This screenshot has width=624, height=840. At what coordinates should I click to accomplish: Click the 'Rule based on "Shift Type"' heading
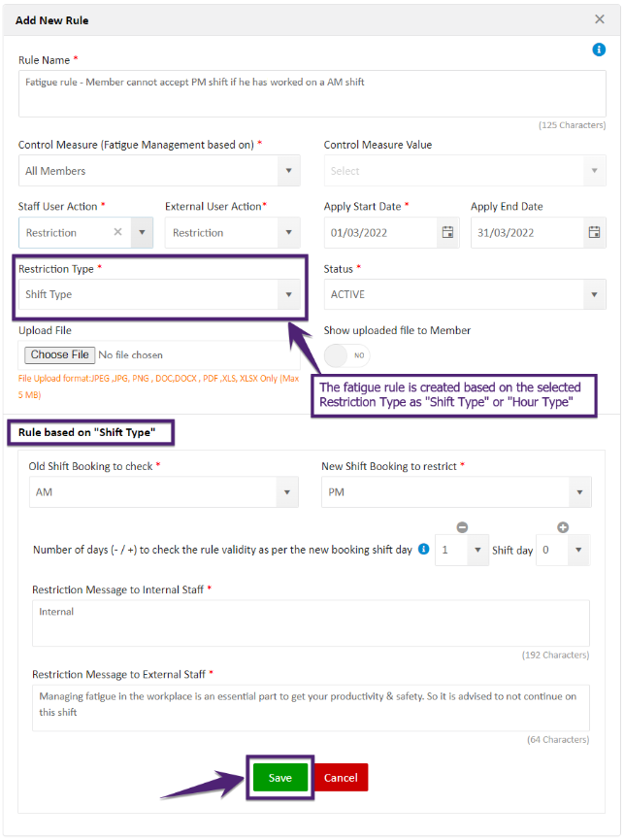pos(86,432)
